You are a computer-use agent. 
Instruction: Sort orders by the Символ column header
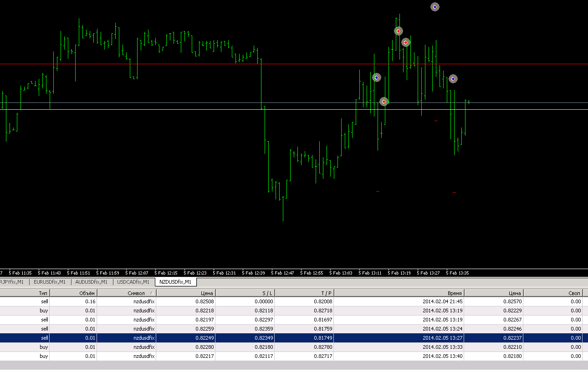click(x=127, y=293)
